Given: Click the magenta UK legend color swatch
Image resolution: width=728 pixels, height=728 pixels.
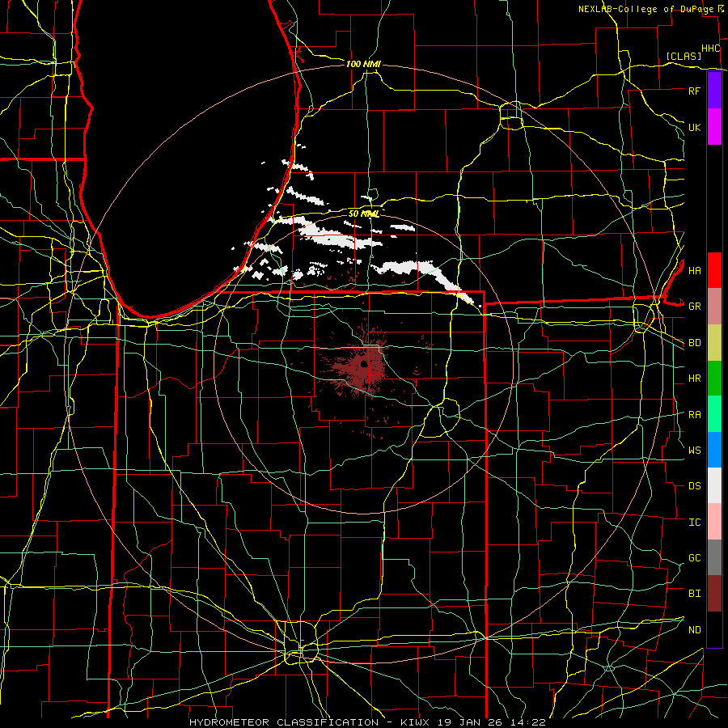Looking at the screenshot, I should pyautogui.click(x=714, y=127).
